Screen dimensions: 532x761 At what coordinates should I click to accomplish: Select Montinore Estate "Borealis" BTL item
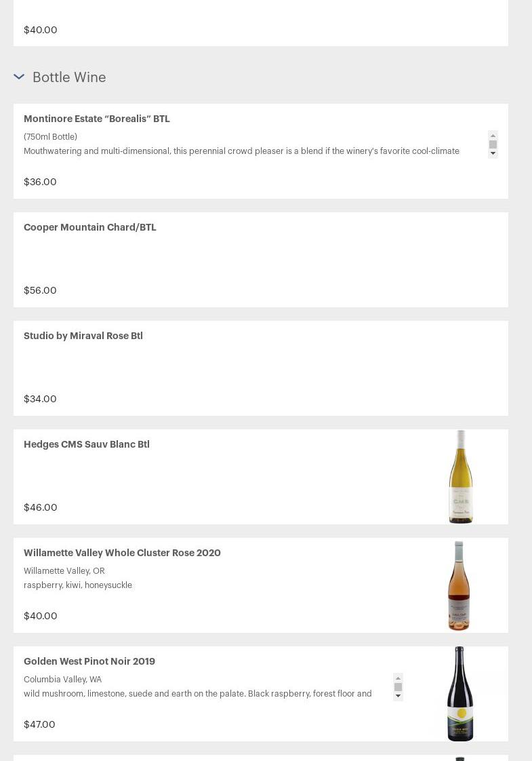tap(97, 119)
